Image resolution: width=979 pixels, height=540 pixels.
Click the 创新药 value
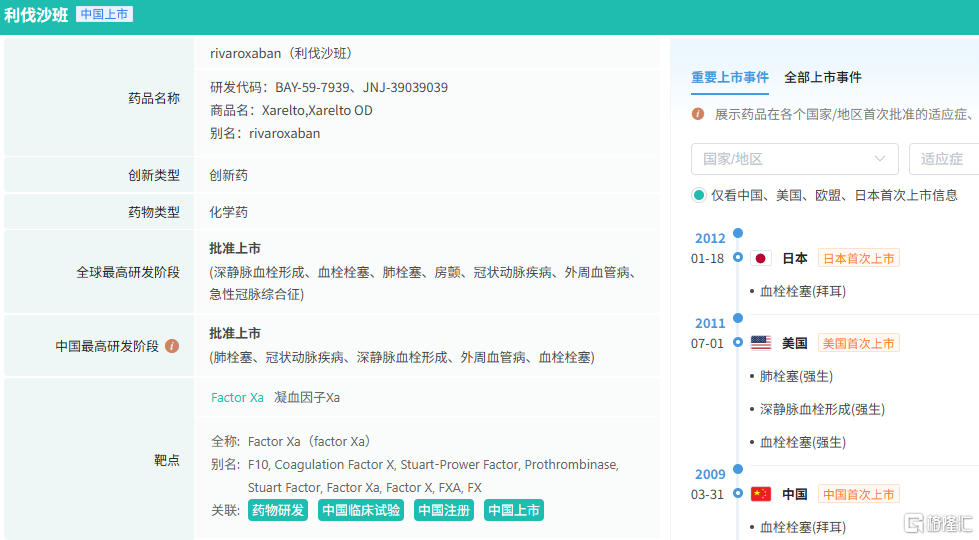[229, 175]
